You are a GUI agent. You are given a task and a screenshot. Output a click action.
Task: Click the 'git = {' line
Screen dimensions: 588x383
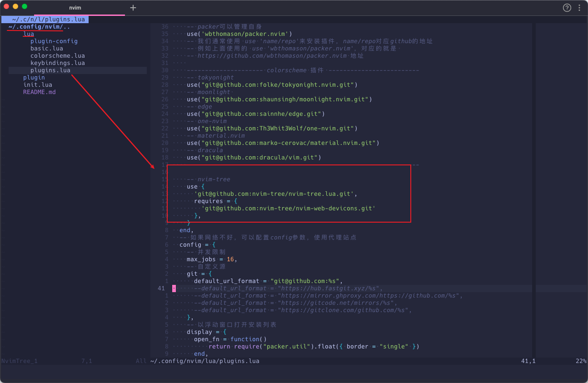[x=199, y=274]
